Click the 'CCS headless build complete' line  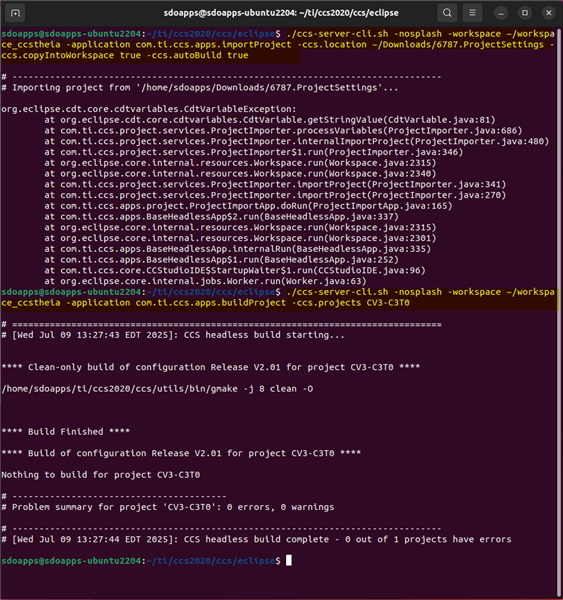tap(256, 539)
